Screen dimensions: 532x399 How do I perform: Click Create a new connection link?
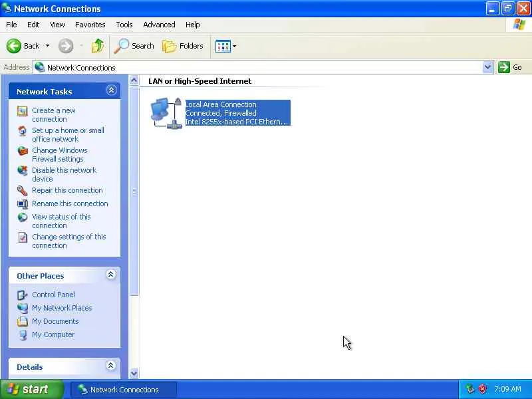pyautogui.click(x=54, y=114)
